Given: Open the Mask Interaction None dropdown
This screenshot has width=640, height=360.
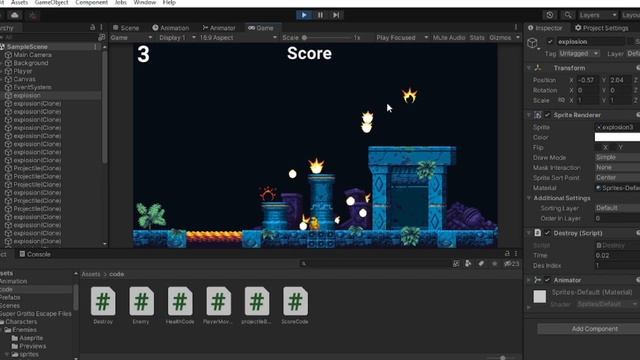Looking at the screenshot, I should coord(617,168).
